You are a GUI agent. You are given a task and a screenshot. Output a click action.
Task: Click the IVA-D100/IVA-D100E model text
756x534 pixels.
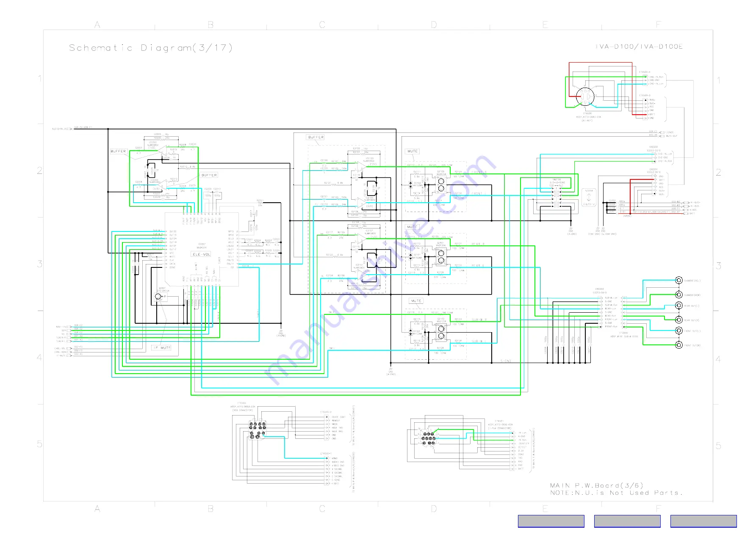[x=639, y=47]
